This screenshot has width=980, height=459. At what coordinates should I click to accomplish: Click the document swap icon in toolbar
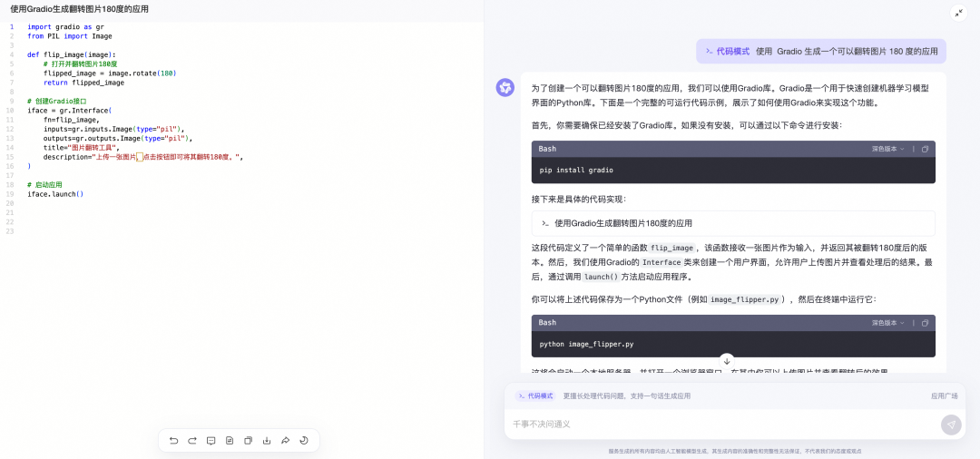230,440
